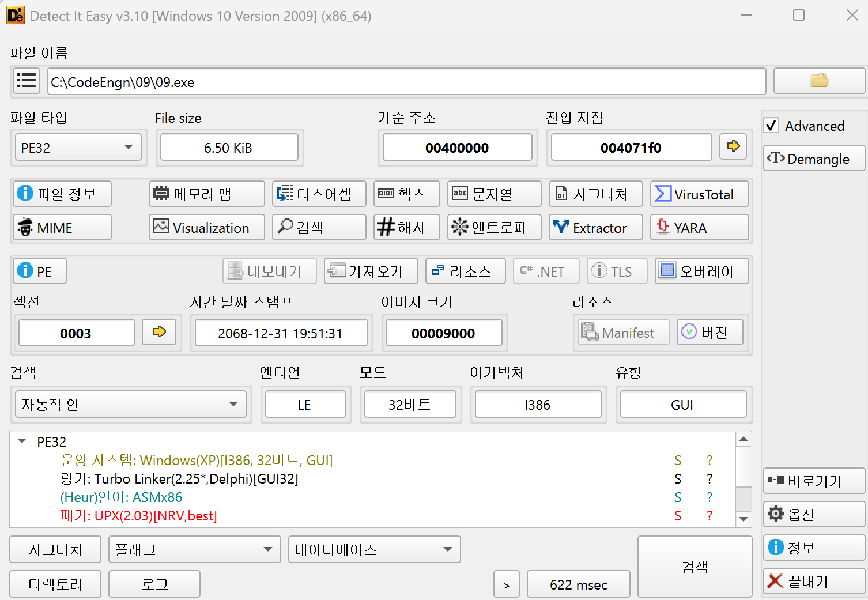Open the 헥스 hex viewer

[407, 194]
